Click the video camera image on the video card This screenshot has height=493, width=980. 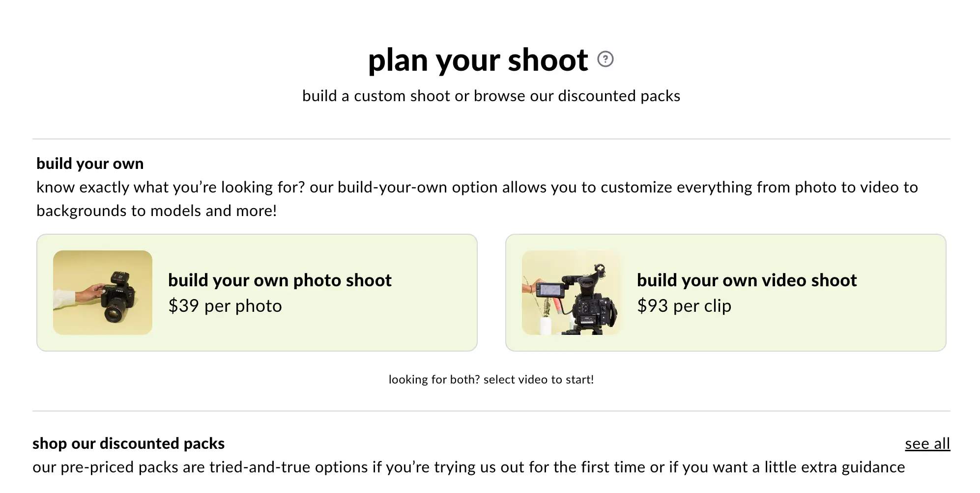[x=572, y=293]
